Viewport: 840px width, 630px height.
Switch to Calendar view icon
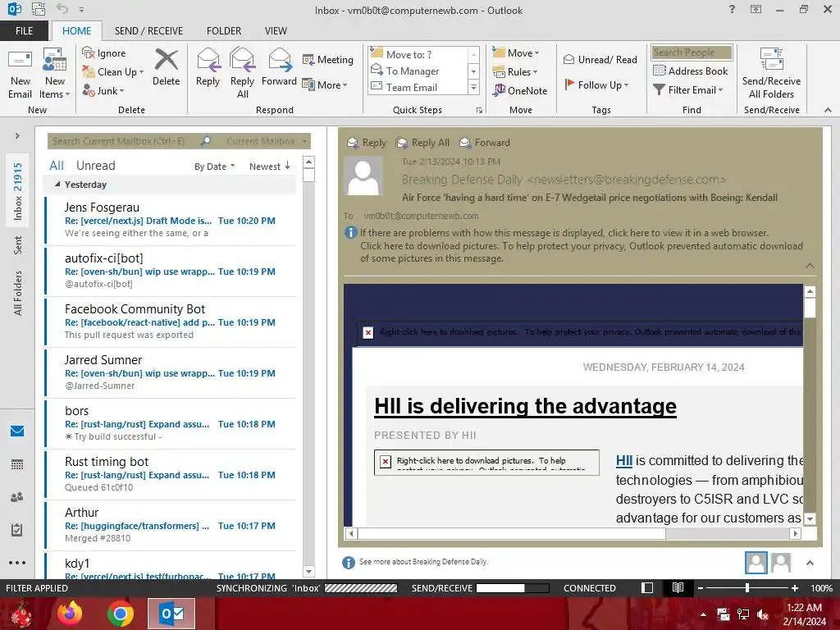(x=17, y=464)
